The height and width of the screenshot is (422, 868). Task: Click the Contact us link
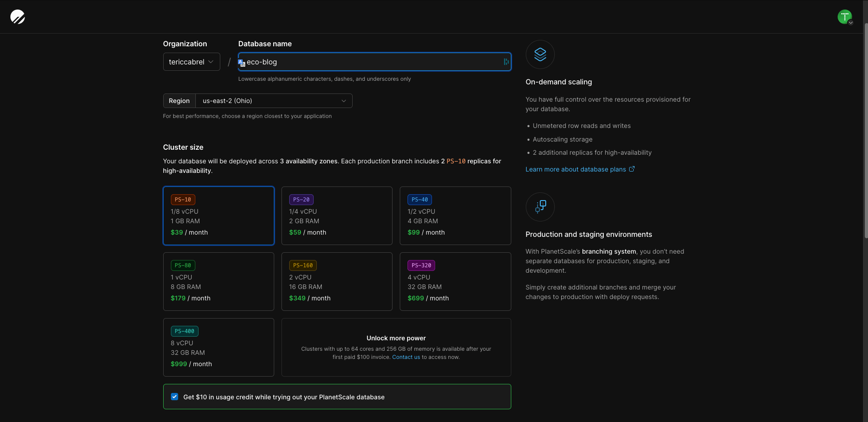click(406, 357)
